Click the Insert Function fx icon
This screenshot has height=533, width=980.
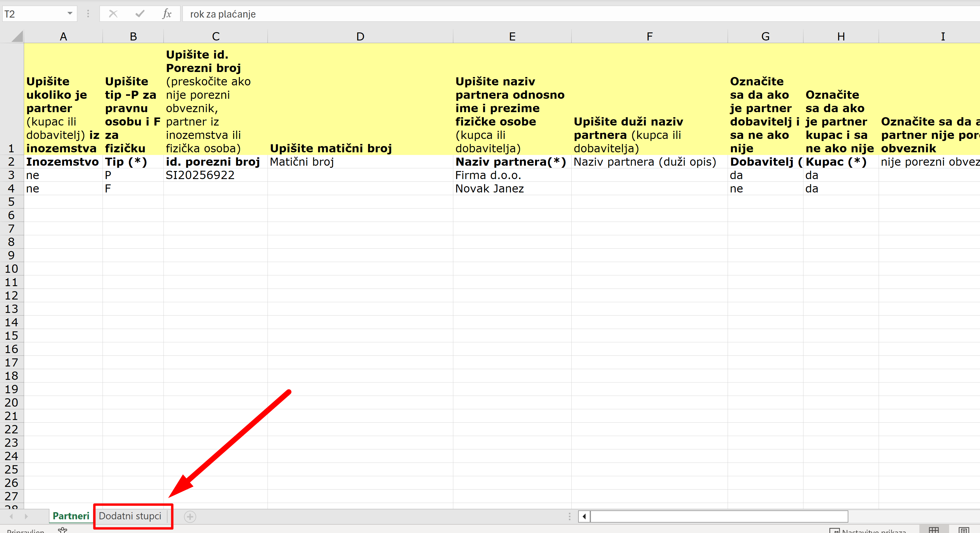point(167,14)
